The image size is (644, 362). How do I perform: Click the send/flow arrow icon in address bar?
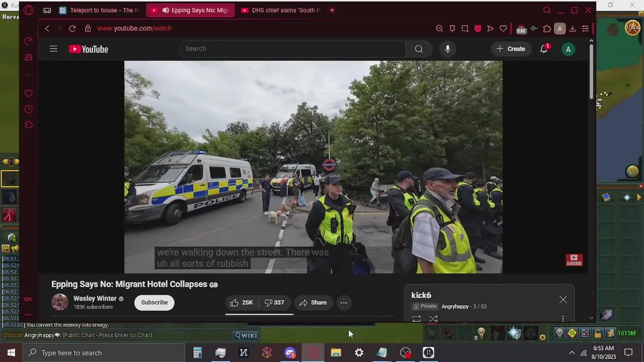[490, 29]
